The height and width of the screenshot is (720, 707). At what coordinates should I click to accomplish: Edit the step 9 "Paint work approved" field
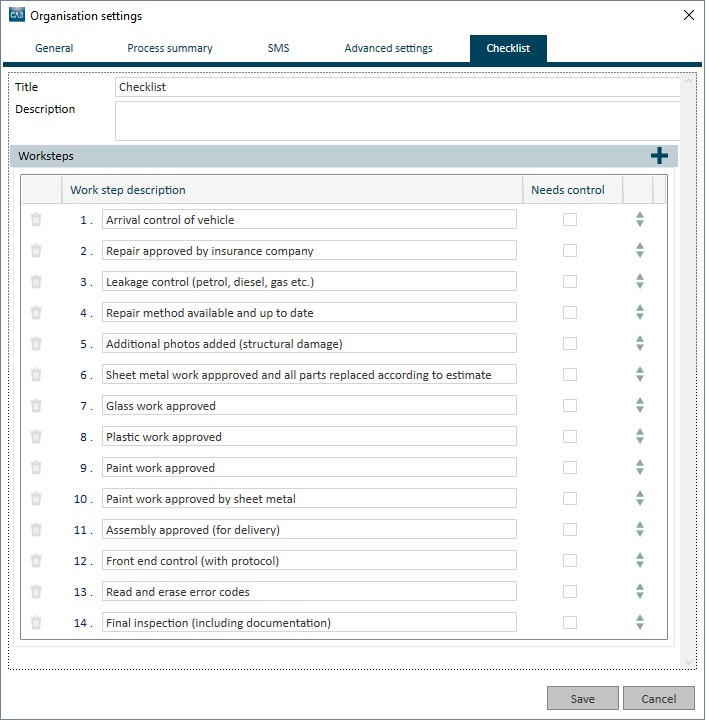pyautogui.click(x=309, y=467)
